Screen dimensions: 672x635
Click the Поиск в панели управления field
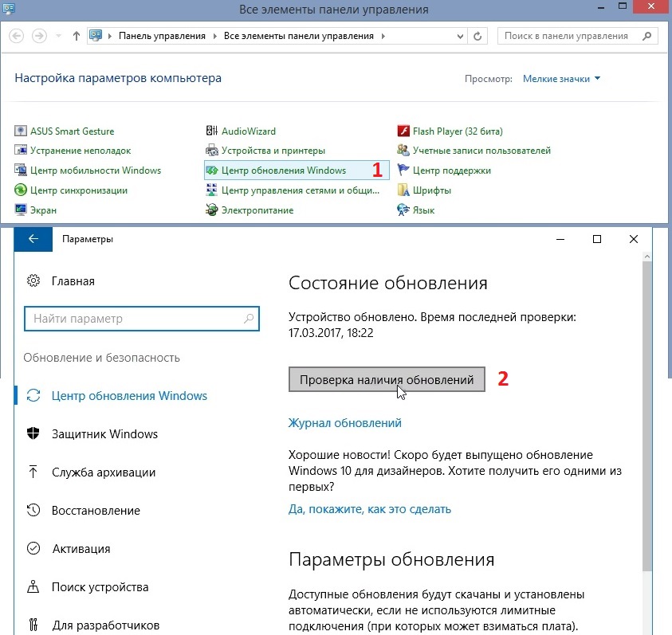pyautogui.click(x=578, y=36)
